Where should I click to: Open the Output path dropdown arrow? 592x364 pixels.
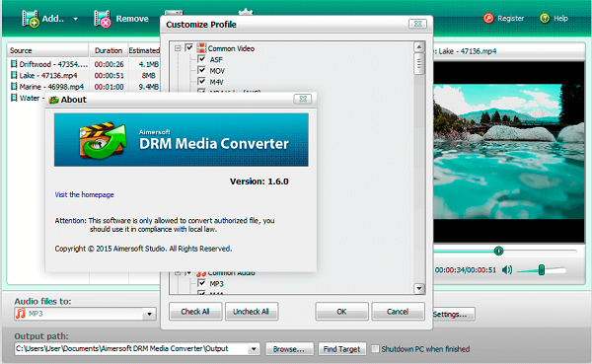(x=255, y=349)
